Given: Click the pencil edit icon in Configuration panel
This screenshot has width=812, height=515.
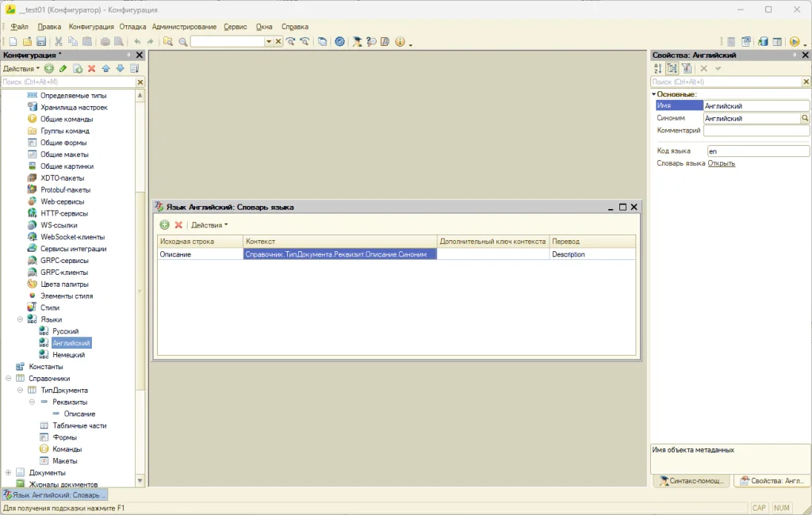Looking at the screenshot, I should pos(63,68).
